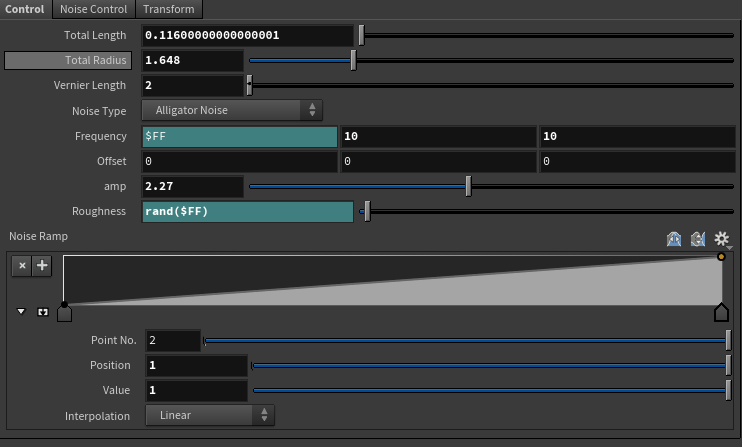Screen dimensions: 742x447
Task: Collapse ramp controls with the triangle
Action: click(x=21, y=311)
